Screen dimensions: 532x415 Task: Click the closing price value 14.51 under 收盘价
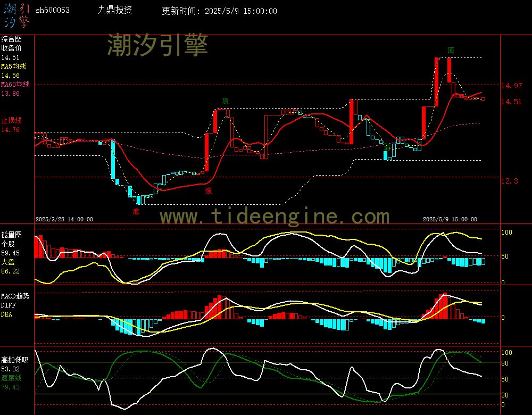(x=10, y=57)
